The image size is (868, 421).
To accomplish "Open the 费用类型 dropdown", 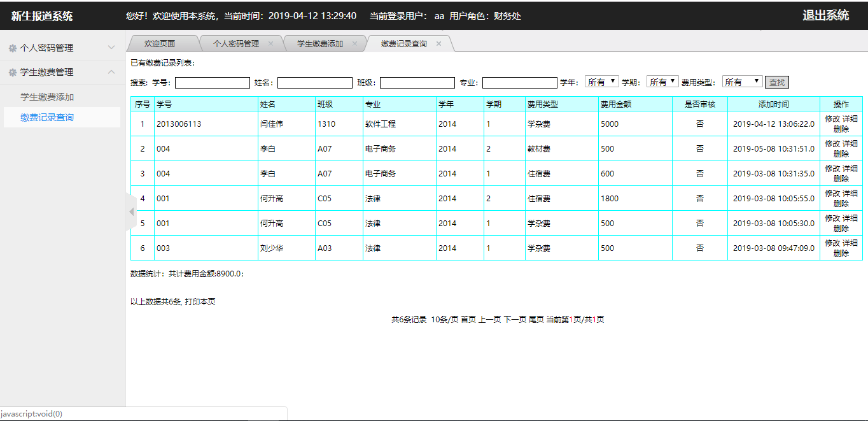I will point(742,82).
